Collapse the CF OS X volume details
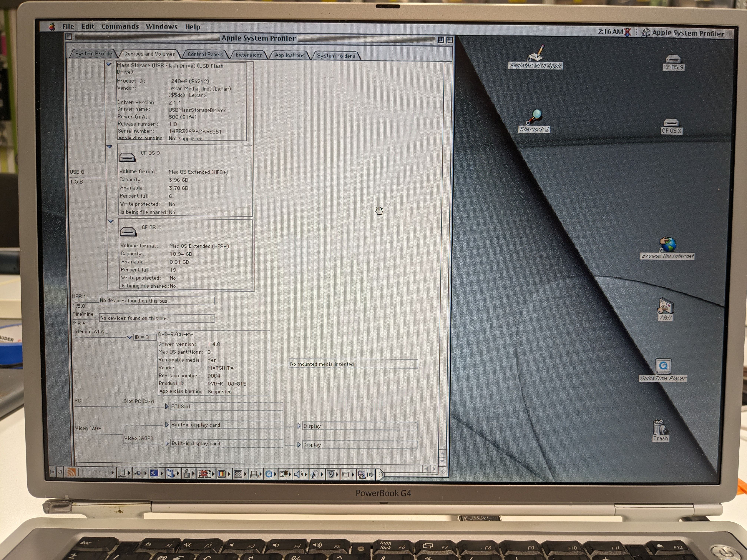 pos(110,221)
